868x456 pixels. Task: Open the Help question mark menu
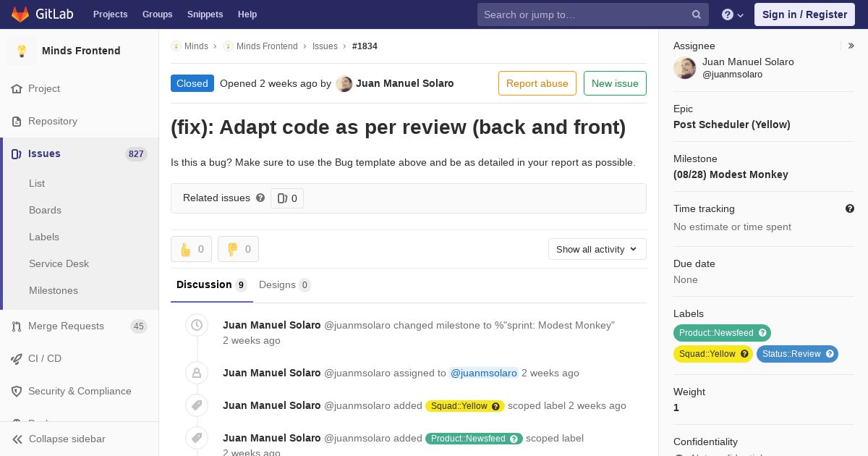pos(733,14)
